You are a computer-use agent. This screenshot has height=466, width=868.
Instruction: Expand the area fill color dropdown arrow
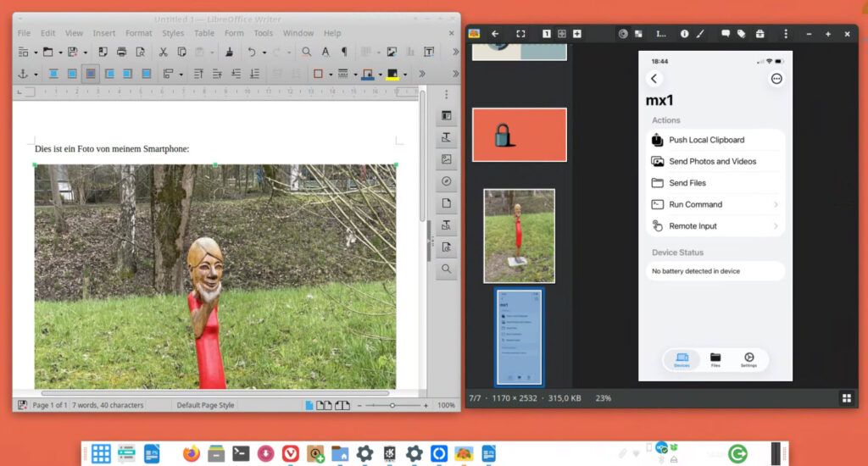[x=405, y=75]
